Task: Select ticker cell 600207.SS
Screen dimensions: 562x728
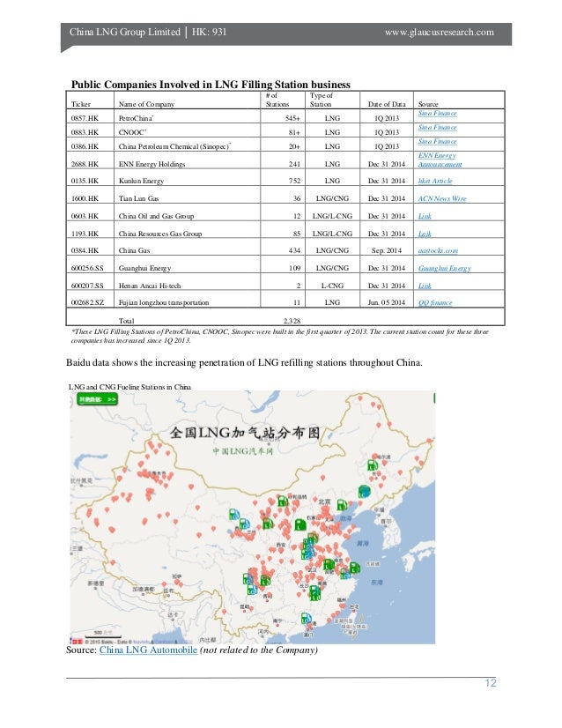Action: click(x=87, y=286)
